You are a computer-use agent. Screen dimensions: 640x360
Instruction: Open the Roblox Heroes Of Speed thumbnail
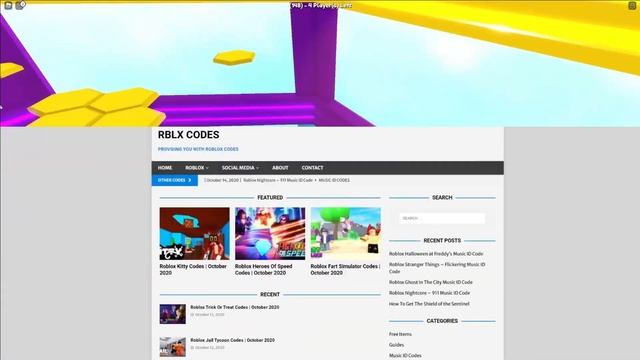click(x=270, y=233)
